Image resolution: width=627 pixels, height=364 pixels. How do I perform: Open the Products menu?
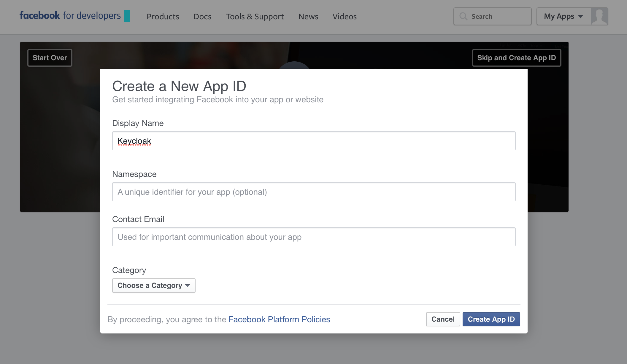point(163,17)
